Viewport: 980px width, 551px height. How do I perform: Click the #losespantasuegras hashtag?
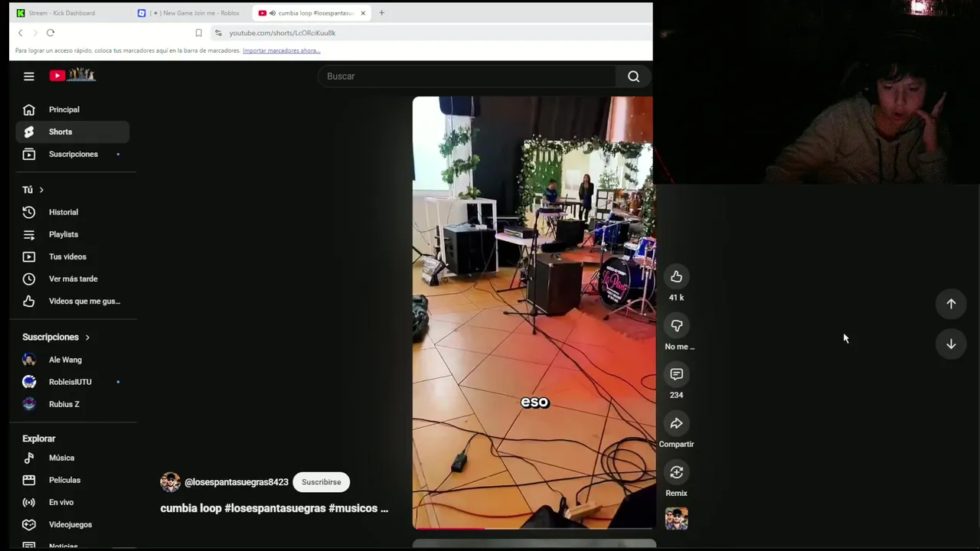(274, 508)
